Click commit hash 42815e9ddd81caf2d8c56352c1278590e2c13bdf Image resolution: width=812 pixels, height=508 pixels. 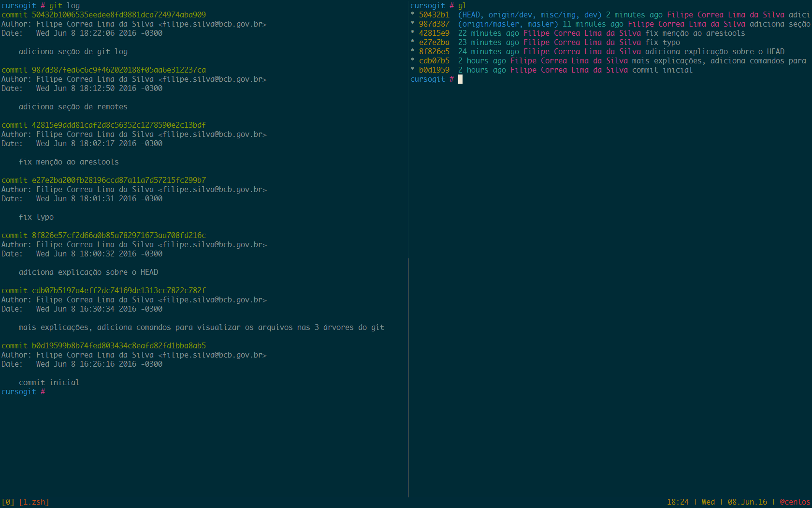point(119,125)
